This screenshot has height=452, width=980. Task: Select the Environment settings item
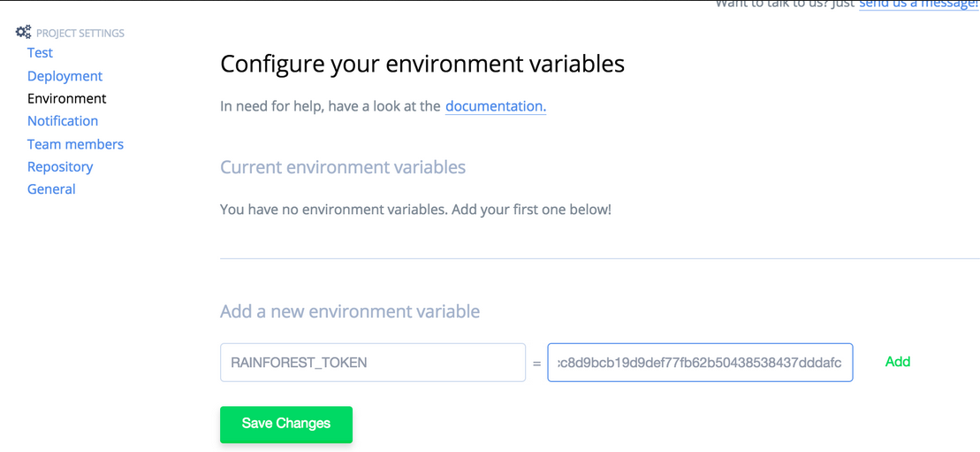tap(67, 98)
